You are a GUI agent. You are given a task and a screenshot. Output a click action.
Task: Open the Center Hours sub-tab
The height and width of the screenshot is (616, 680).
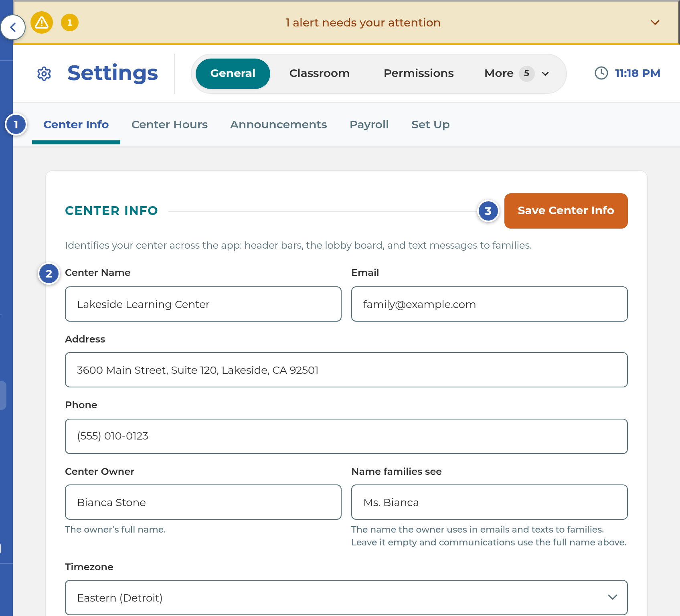click(170, 125)
